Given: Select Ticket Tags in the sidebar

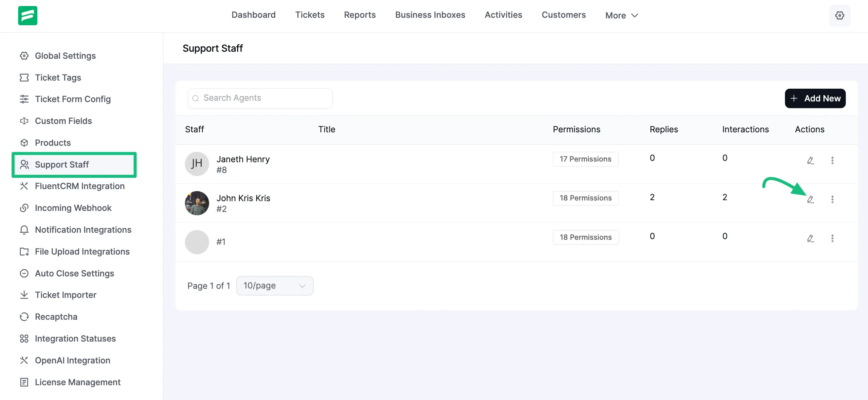Looking at the screenshot, I should pyautogui.click(x=58, y=78).
